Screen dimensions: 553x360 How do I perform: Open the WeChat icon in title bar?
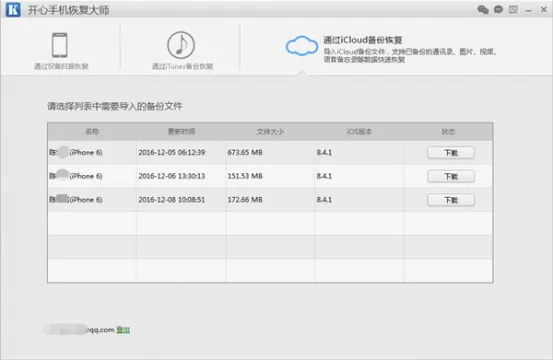[x=483, y=10]
